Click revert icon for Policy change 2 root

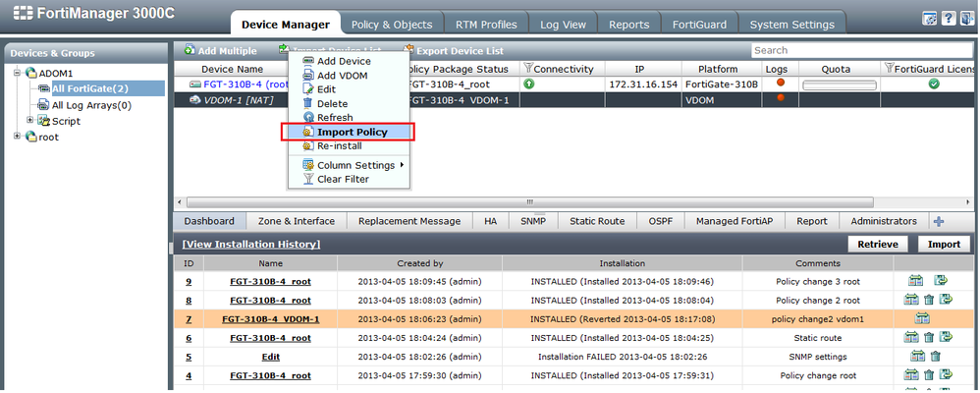946,299
